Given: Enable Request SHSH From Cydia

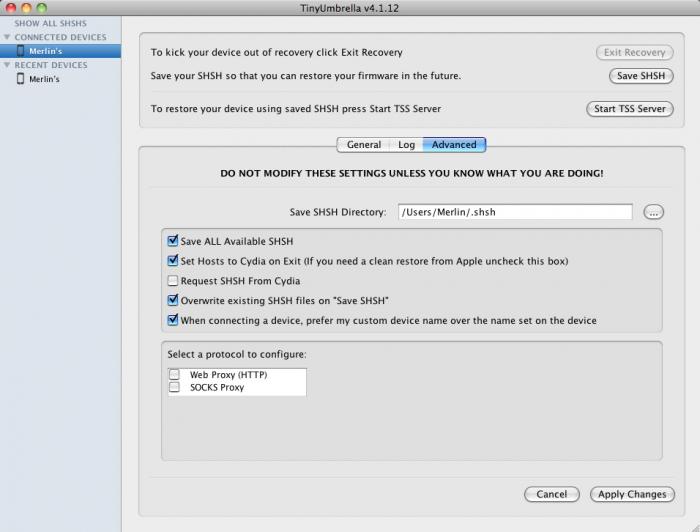Looking at the screenshot, I should click(x=173, y=281).
